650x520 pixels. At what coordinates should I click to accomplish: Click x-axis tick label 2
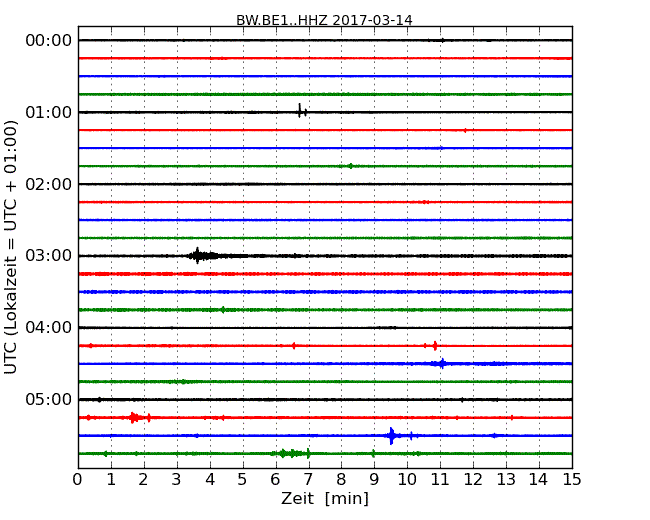[x=143, y=480]
